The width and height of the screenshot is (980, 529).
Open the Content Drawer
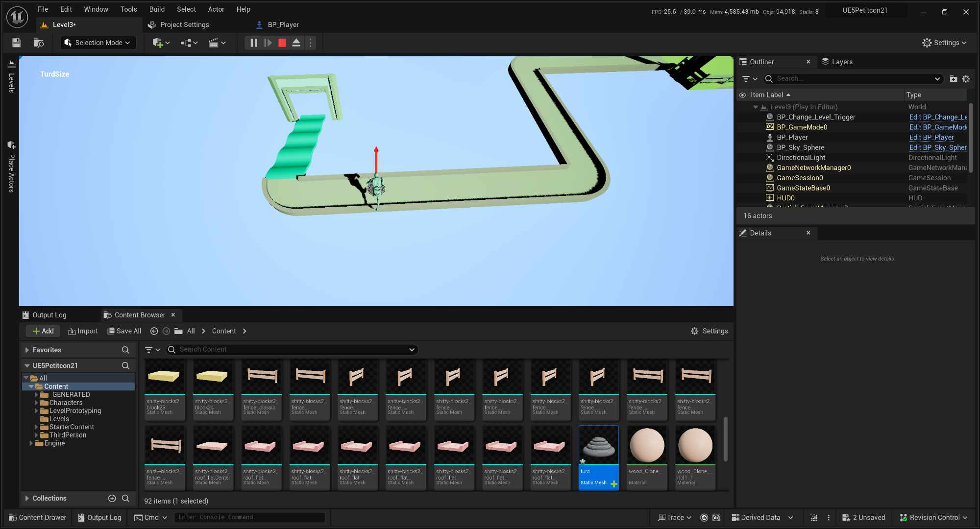tap(37, 517)
